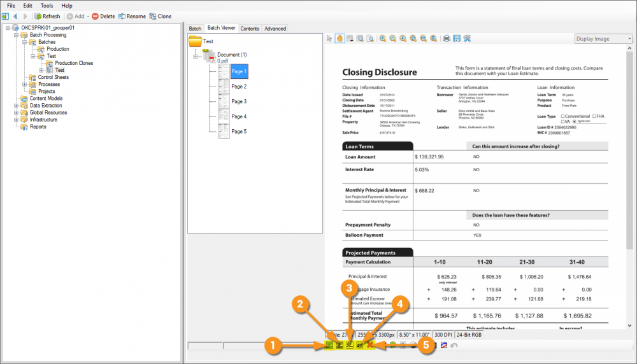
Task: Expand the Infrastructure tree node
Action: pos(17,120)
